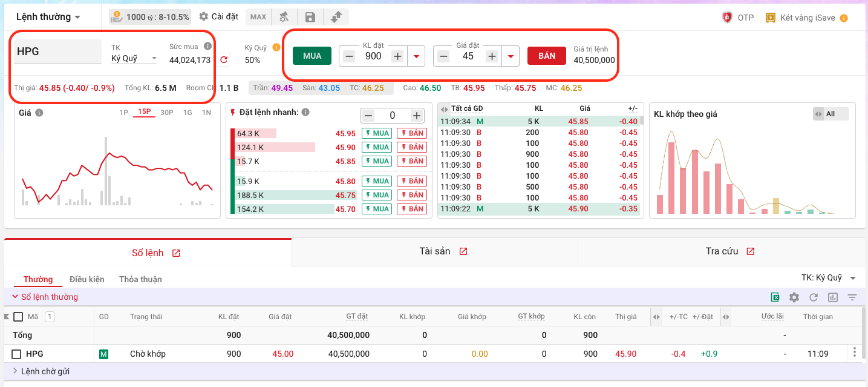868x387 pixels.
Task: Click the save floppy disk icon
Action: point(310,17)
